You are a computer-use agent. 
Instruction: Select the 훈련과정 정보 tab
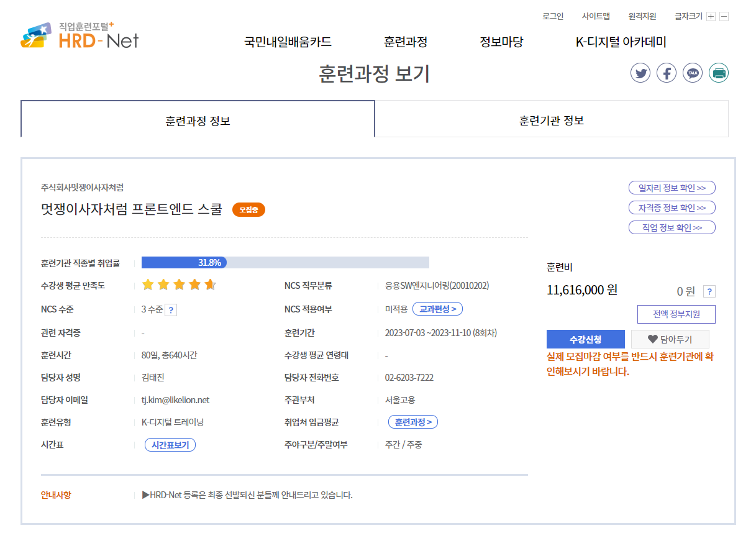198,119
